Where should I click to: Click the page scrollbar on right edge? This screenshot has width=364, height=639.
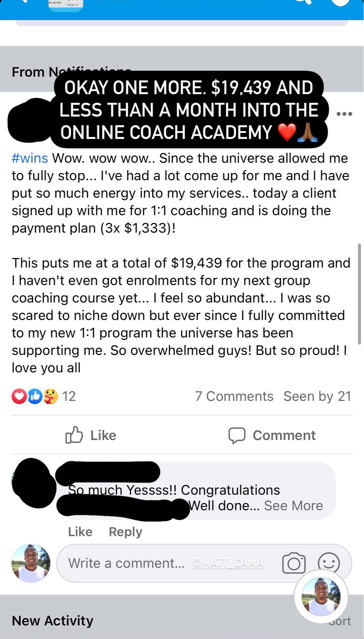(359, 294)
